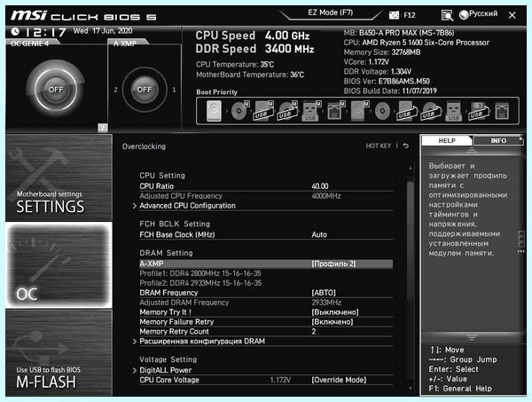
Task: Edit the CPU Ratio value 40.00
Action: [x=320, y=186]
